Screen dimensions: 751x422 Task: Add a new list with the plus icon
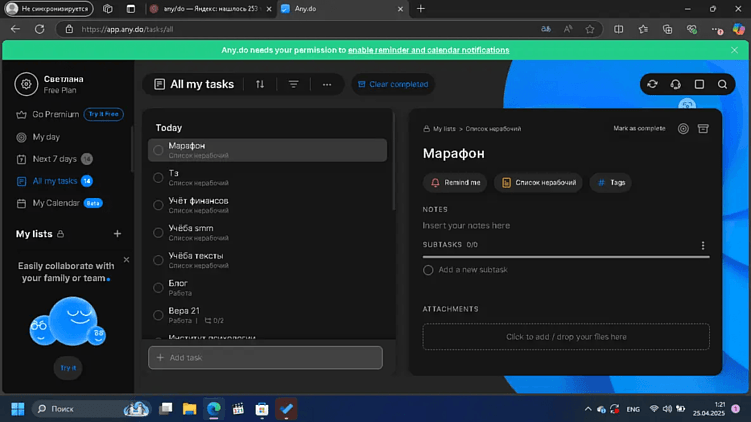(x=117, y=234)
